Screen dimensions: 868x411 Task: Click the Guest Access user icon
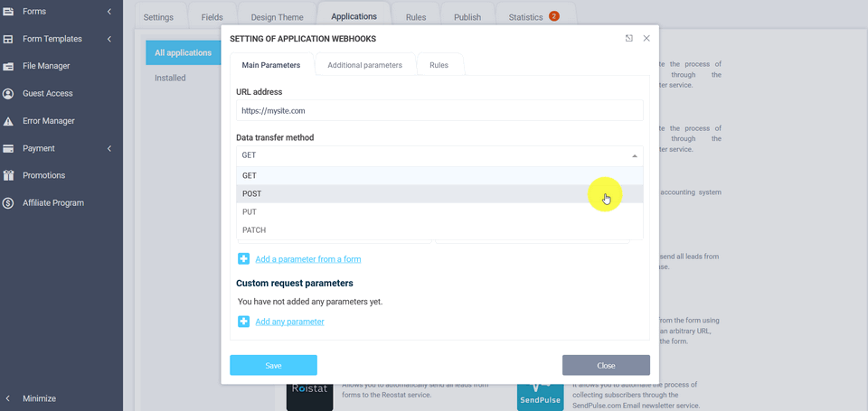(8, 93)
